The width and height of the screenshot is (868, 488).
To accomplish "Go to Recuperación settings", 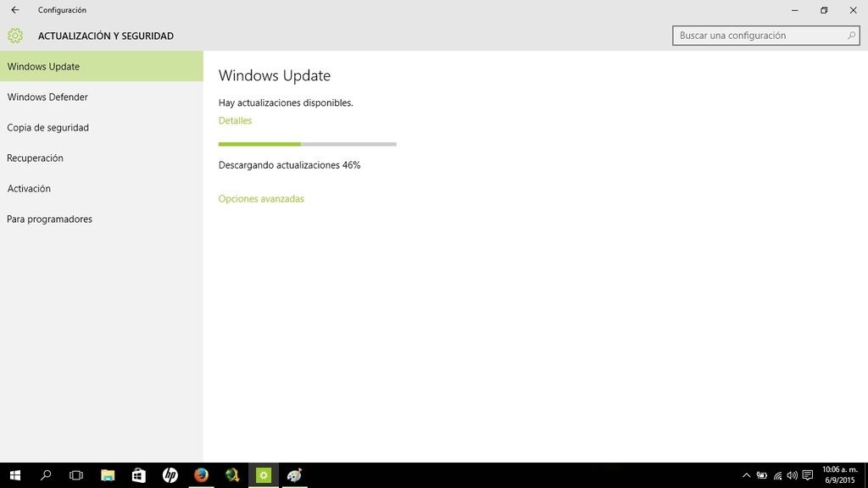I will pyautogui.click(x=102, y=158).
